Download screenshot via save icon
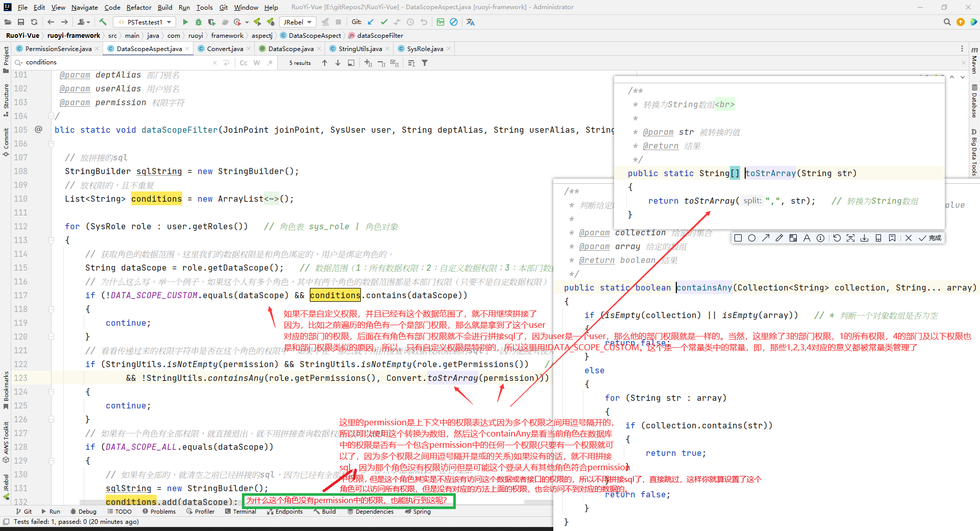This screenshot has width=980, height=531. (864, 238)
